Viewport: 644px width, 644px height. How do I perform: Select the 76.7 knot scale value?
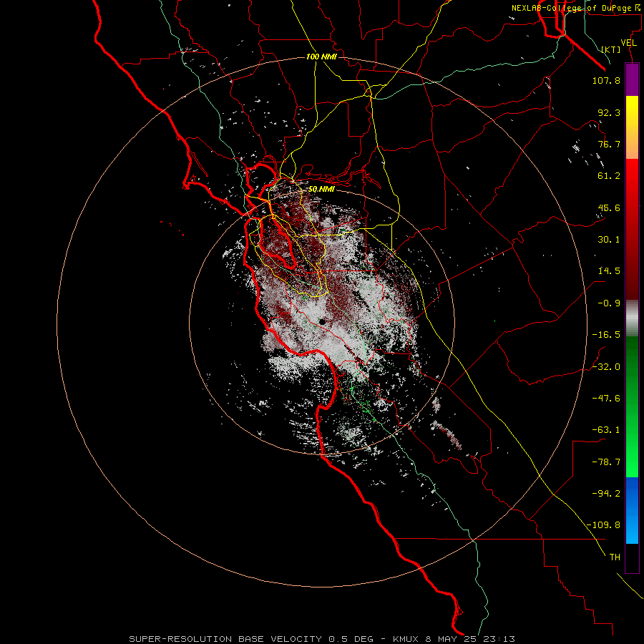(609, 144)
